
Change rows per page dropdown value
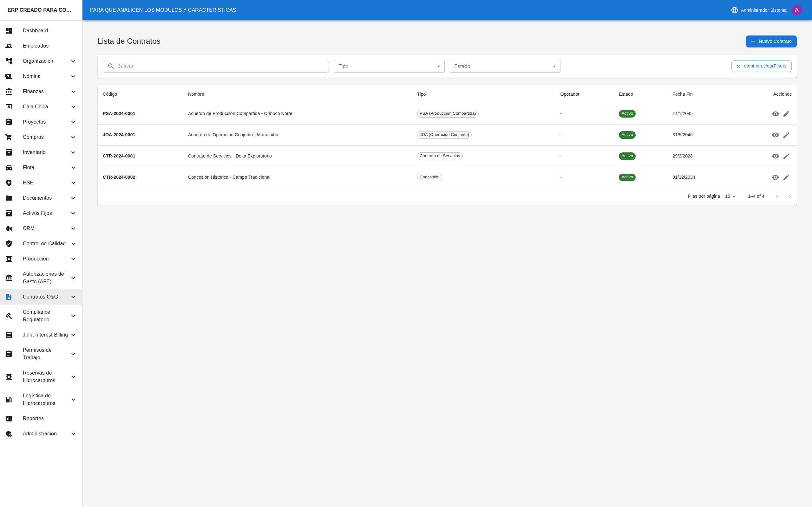(x=730, y=196)
